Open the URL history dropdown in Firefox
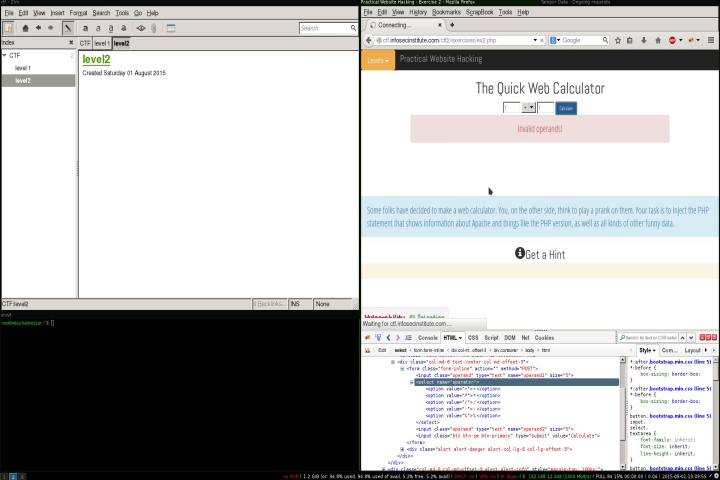 [x=535, y=40]
